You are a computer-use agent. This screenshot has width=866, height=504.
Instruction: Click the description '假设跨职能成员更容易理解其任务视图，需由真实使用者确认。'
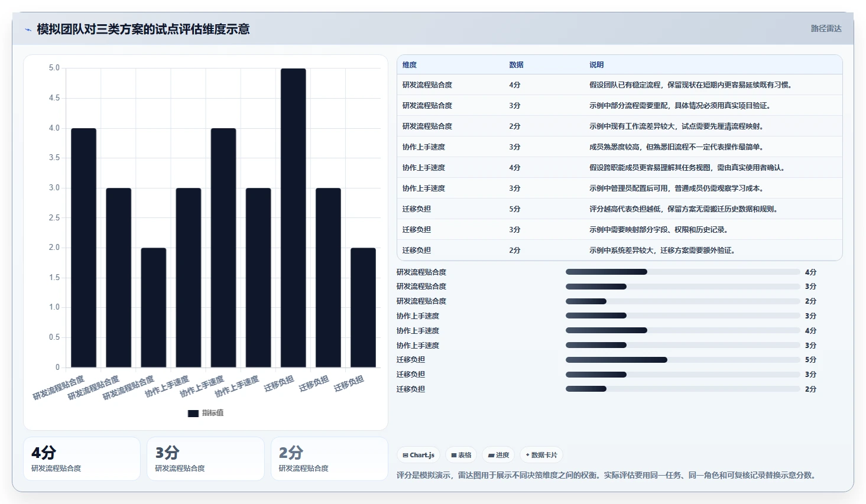(x=687, y=168)
